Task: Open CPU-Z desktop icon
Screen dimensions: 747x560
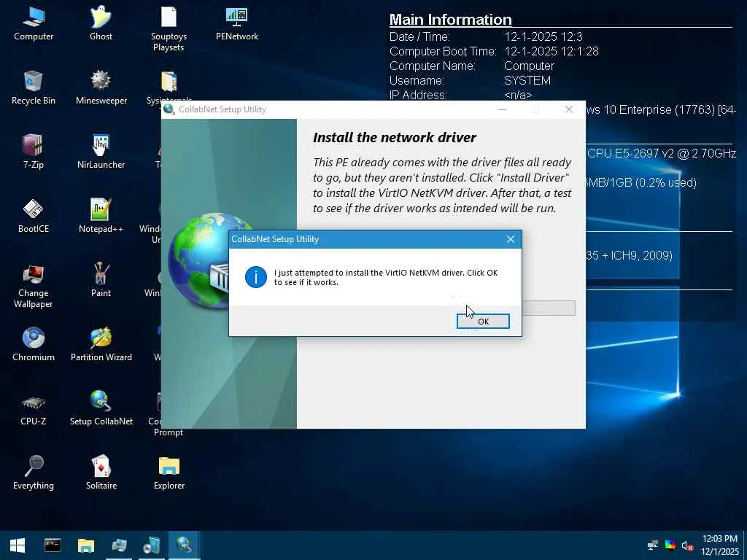Action: click(34, 408)
